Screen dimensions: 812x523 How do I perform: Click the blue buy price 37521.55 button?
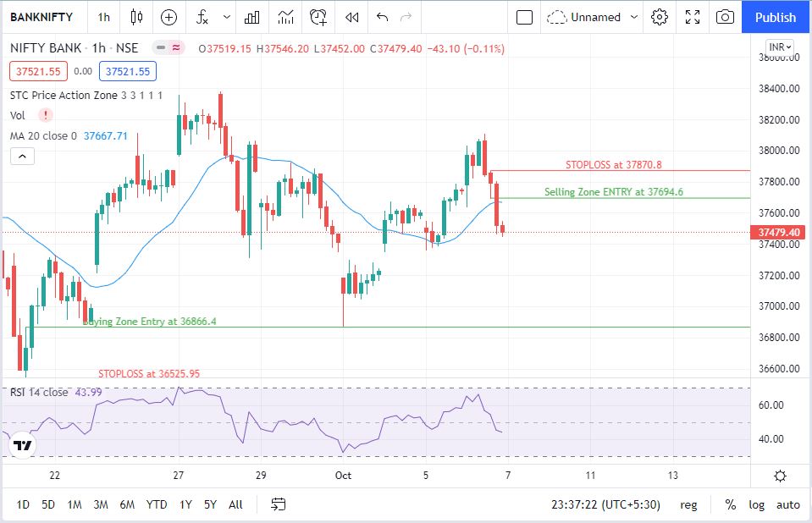pyautogui.click(x=128, y=71)
